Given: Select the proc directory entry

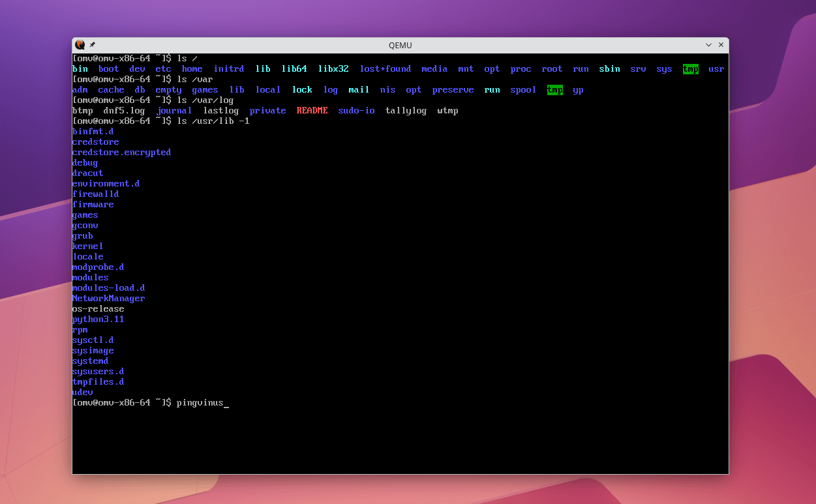Looking at the screenshot, I should coord(521,69).
